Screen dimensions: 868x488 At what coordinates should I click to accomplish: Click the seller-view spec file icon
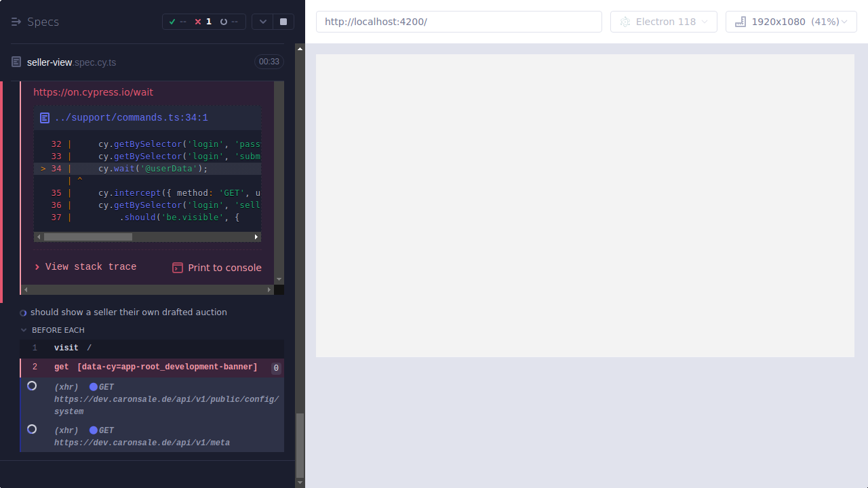(16, 62)
